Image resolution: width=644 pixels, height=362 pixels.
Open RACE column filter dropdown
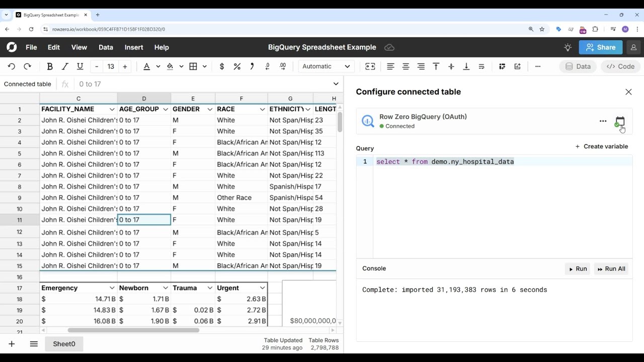click(262, 109)
